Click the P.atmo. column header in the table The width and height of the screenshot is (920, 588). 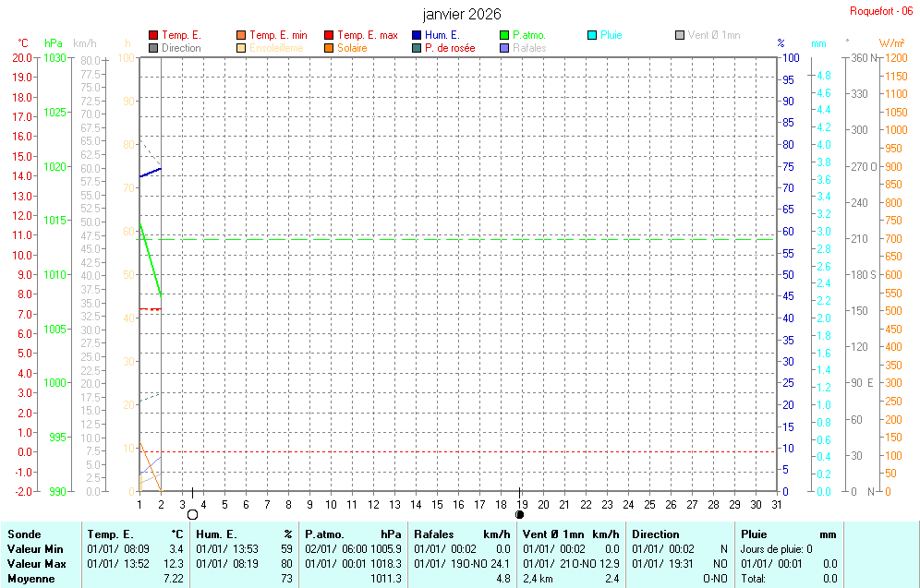coord(325,534)
